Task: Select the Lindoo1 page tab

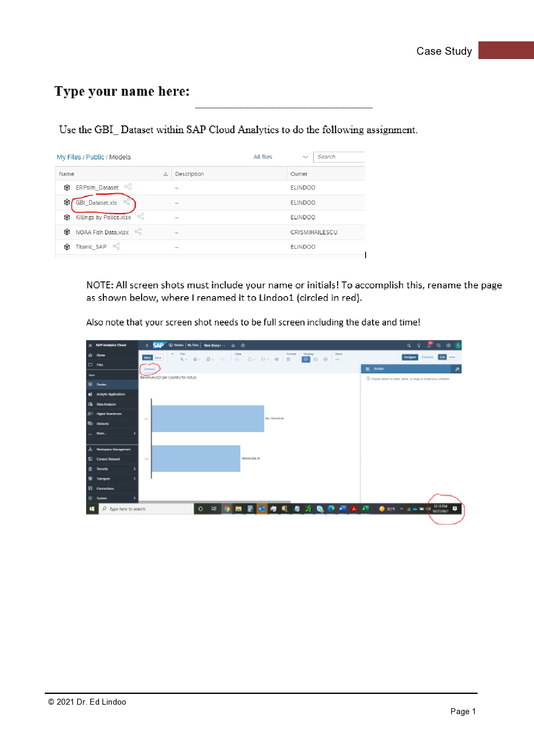Action: click(x=149, y=369)
